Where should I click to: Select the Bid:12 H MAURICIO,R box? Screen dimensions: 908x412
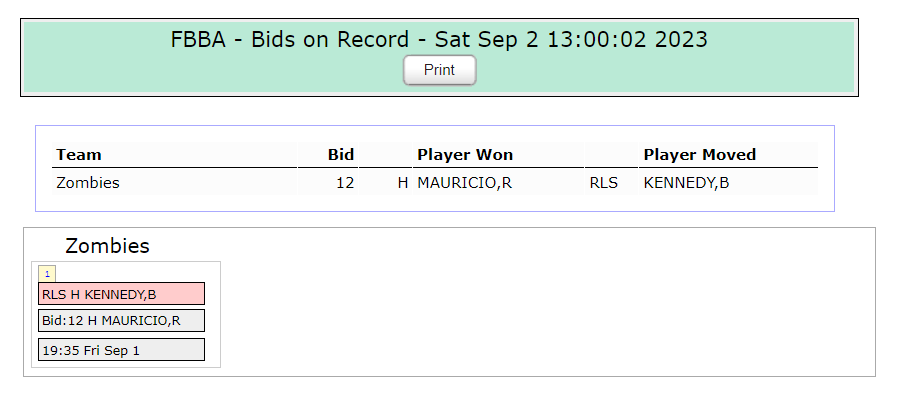121,320
